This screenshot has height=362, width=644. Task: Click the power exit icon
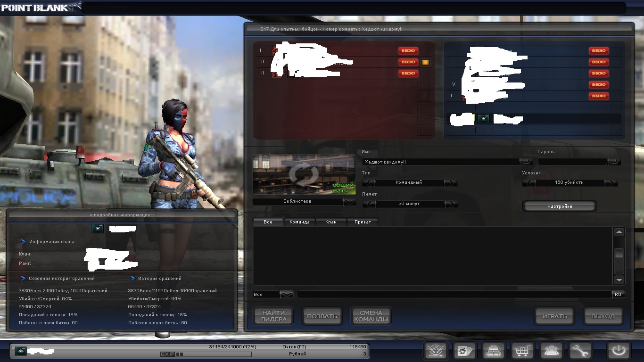point(619,351)
